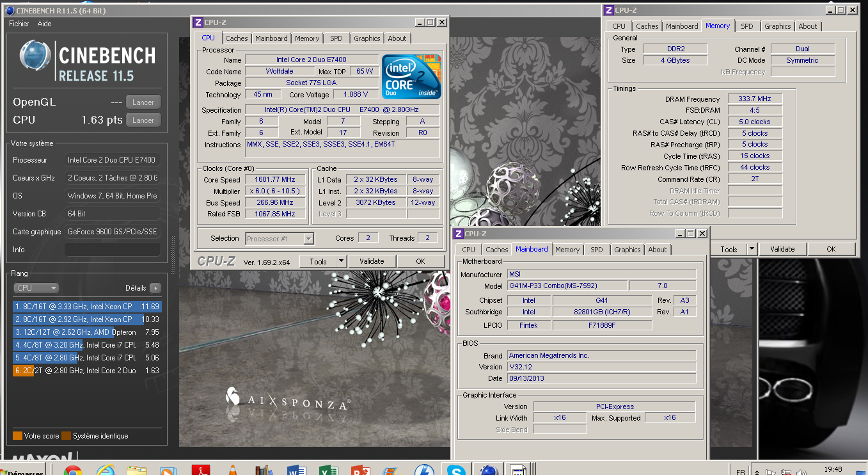Viewport: 868px width, 475px height.
Task: Click DRAM Frequency value 333.7 MHz
Action: [755, 99]
